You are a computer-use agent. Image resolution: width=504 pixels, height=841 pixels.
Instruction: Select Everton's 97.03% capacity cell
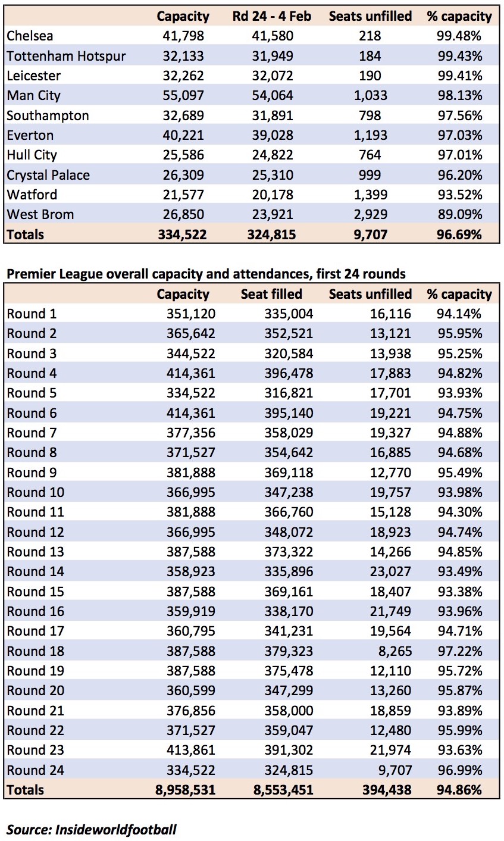(x=458, y=135)
